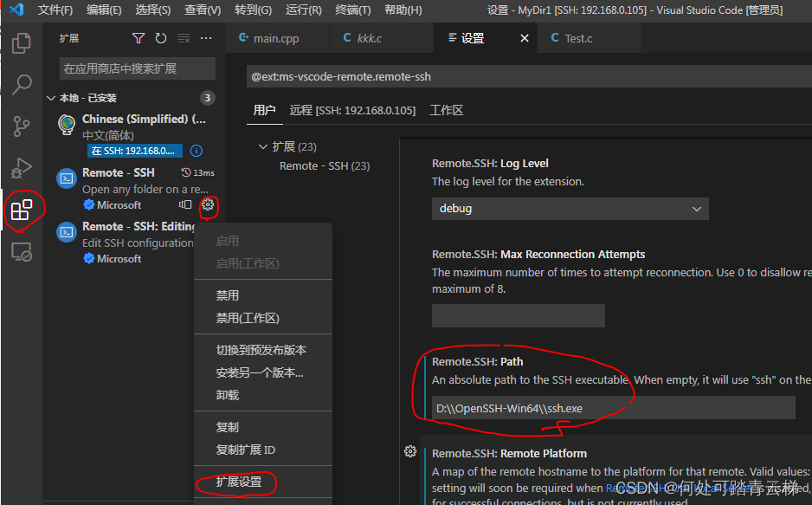
Task: Open the 选择(S) menu
Action: click(x=152, y=10)
